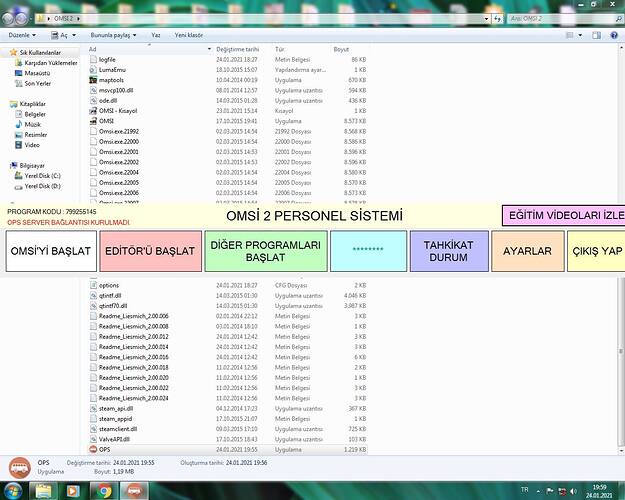The width and height of the screenshot is (625, 500).
Task: Select steam_appid file icon
Action: pos(93,419)
